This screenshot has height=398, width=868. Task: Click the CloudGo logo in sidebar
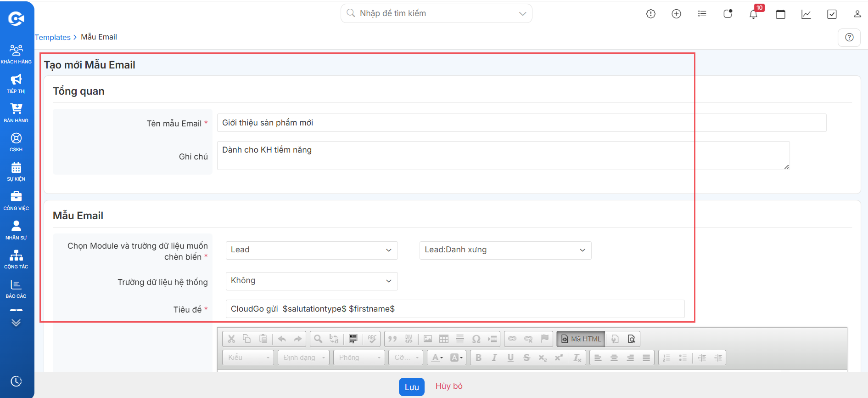coord(16,18)
